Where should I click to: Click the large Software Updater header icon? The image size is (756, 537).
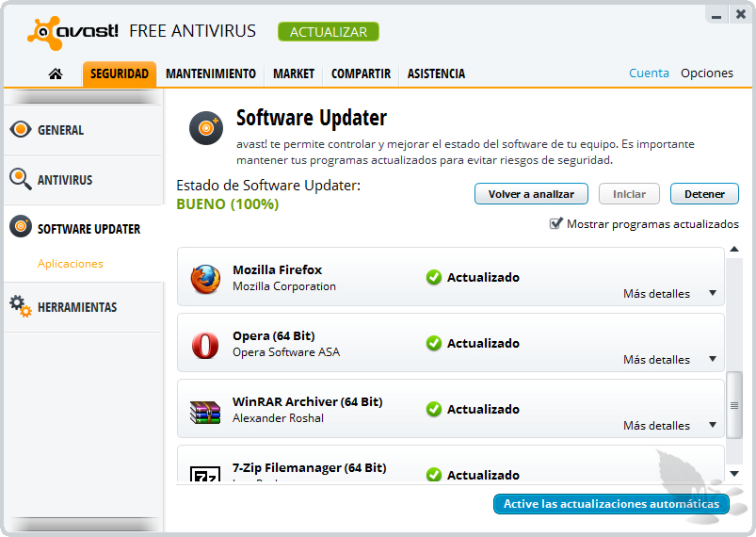[x=206, y=128]
